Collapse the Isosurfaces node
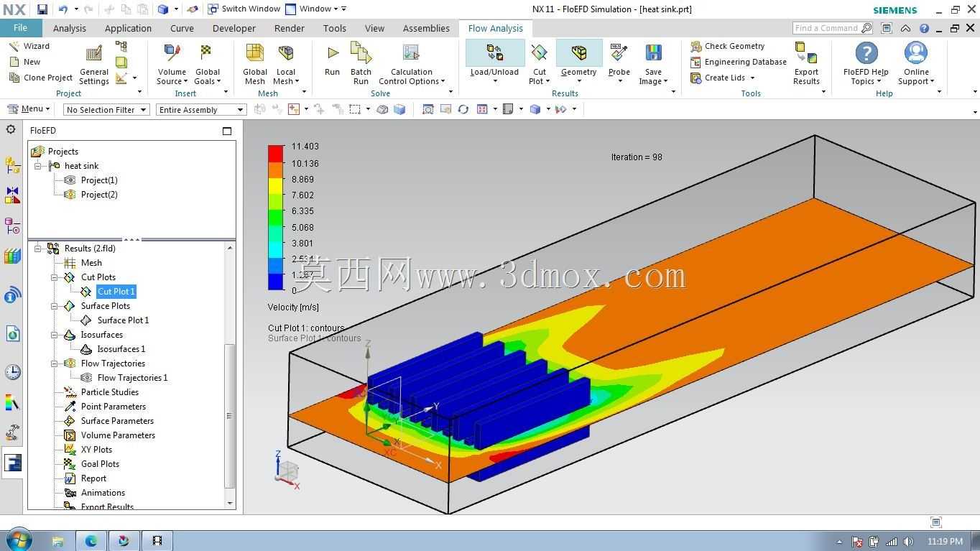980x551 pixels. [55, 335]
